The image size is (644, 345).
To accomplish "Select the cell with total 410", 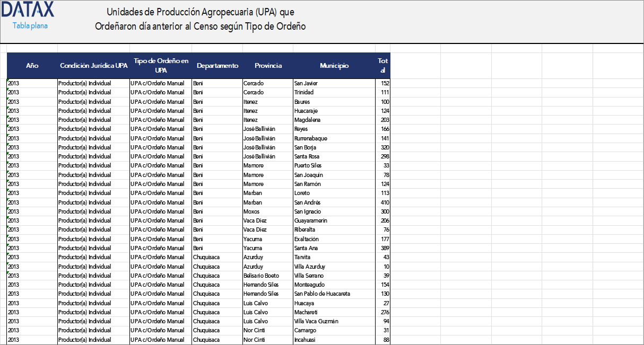I will click(384, 202).
